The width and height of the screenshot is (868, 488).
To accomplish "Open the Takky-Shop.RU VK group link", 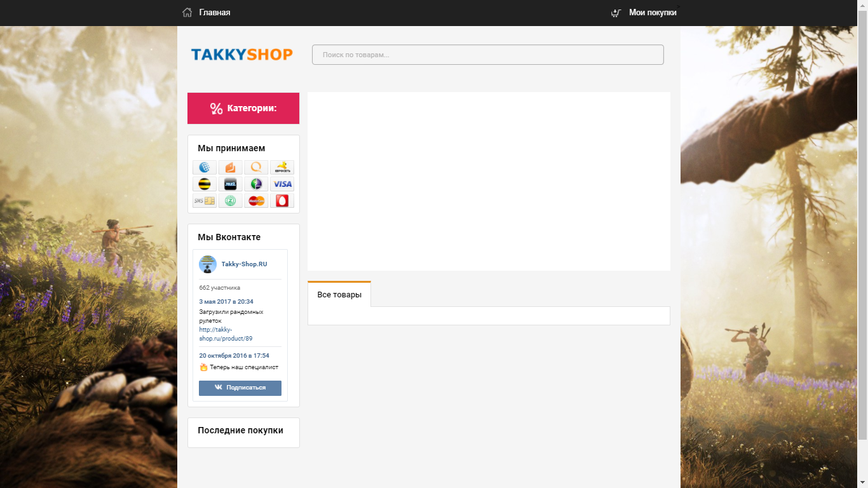I will (x=244, y=264).
